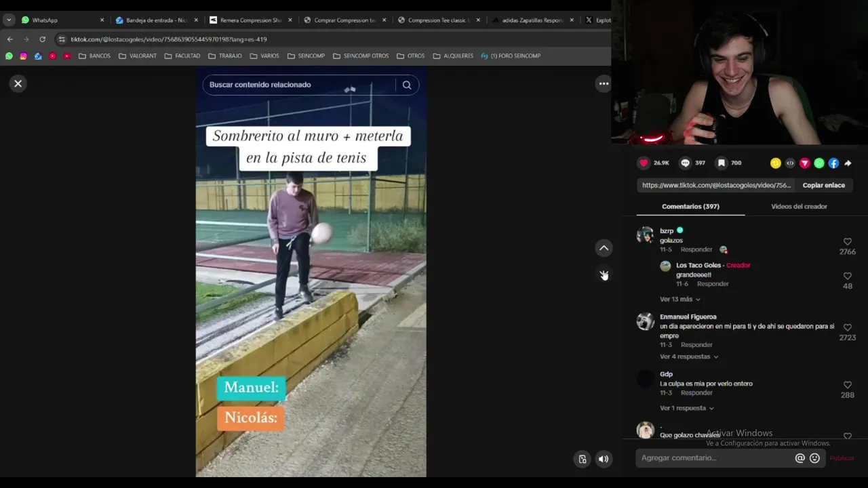Save video with the bookmark icon
Screen dimensions: 868x488
point(722,163)
